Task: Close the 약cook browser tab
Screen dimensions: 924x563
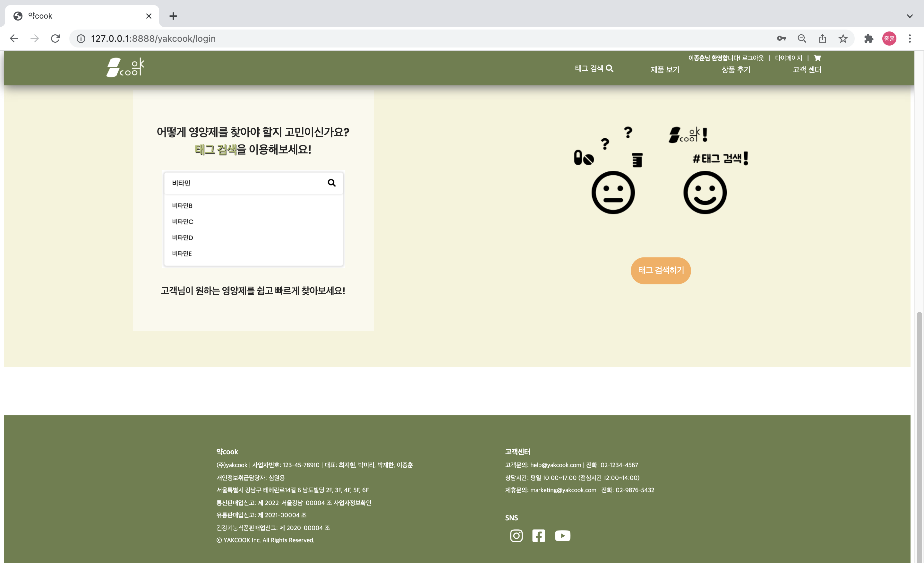Action: (x=149, y=16)
